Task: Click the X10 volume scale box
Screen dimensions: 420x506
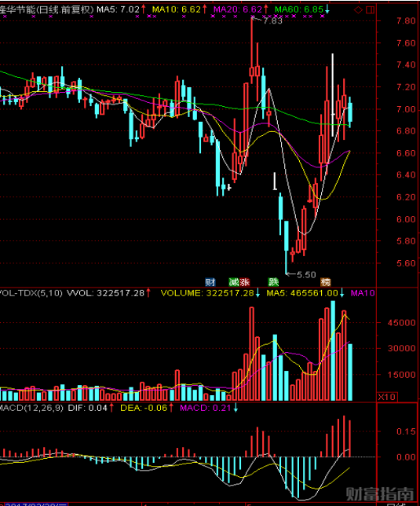Action: click(387, 397)
